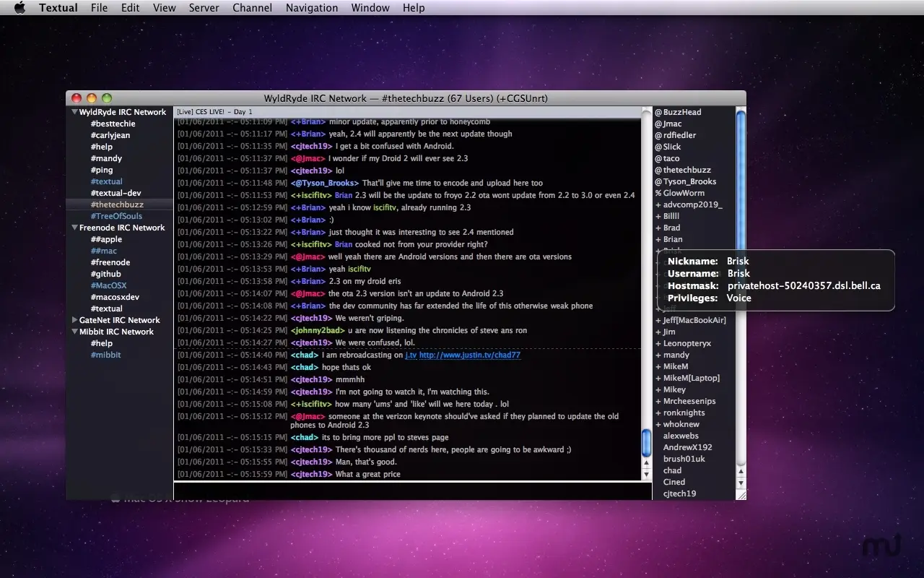The width and height of the screenshot is (924, 578).
Task: Open the j.tv link in chad's message
Action: click(411, 355)
